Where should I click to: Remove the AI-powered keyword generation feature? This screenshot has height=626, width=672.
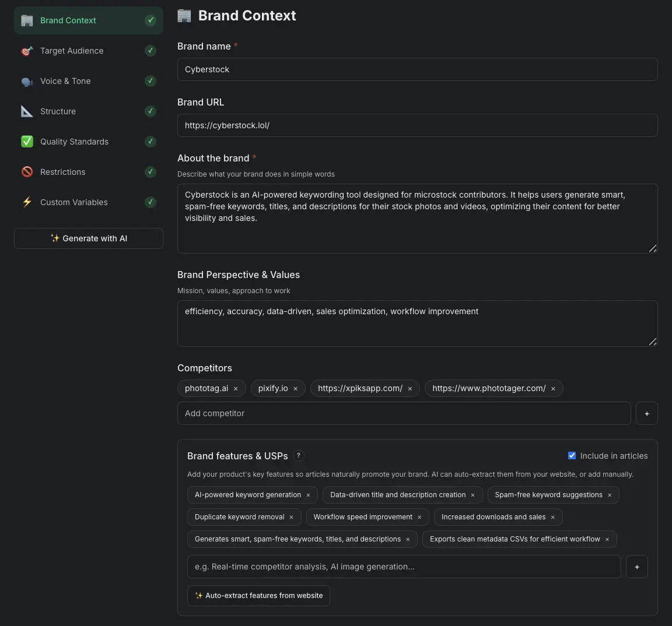coord(308,495)
